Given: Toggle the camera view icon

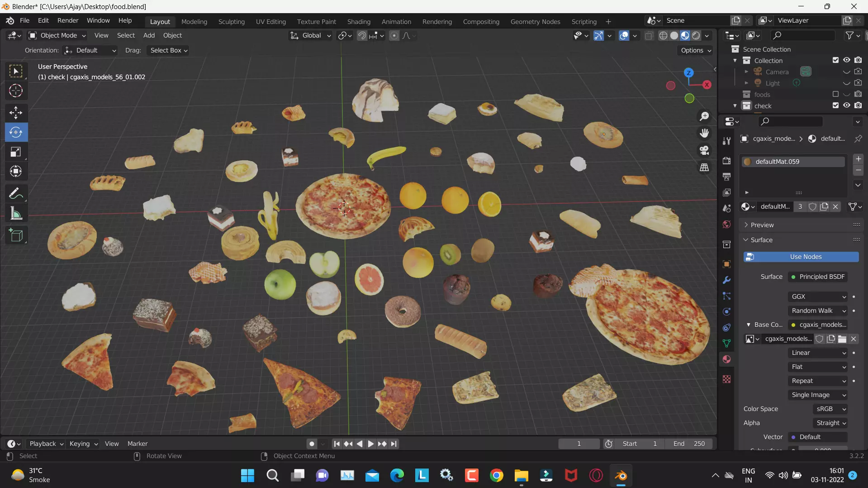Looking at the screenshot, I should [704, 150].
